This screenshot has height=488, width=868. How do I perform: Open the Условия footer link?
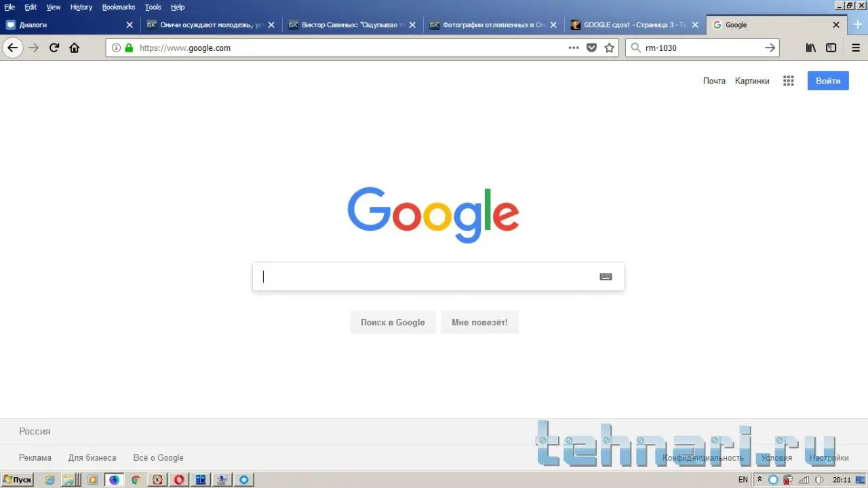pos(776,457)
